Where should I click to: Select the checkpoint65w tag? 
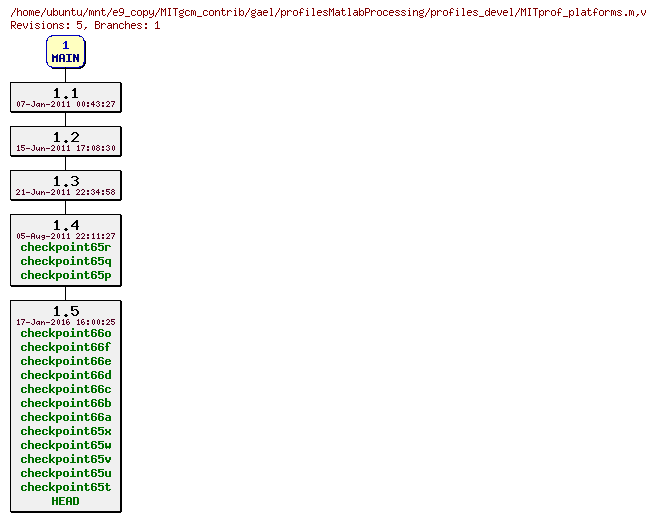pyautogui.click(x=66, y=445)
